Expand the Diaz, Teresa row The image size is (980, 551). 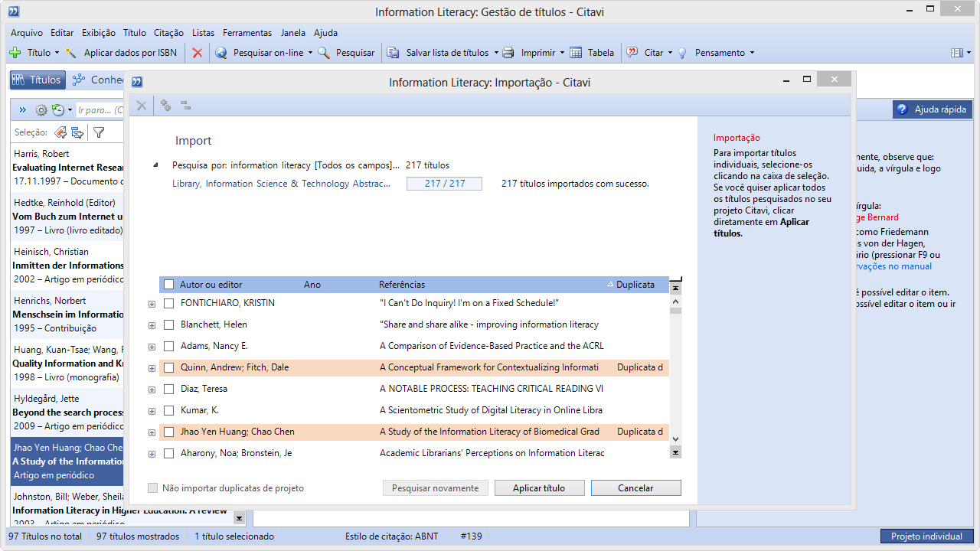(x=152, y=390)
